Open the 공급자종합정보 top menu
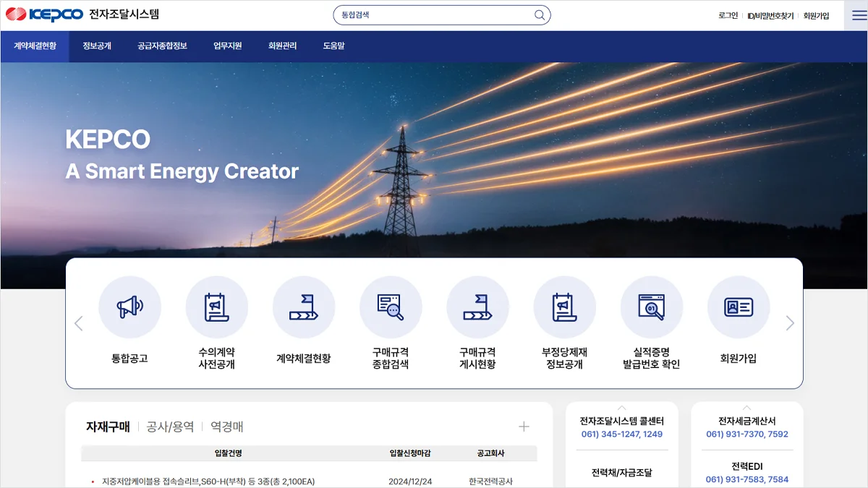The image size is (868, 488). tap(162, 46)
